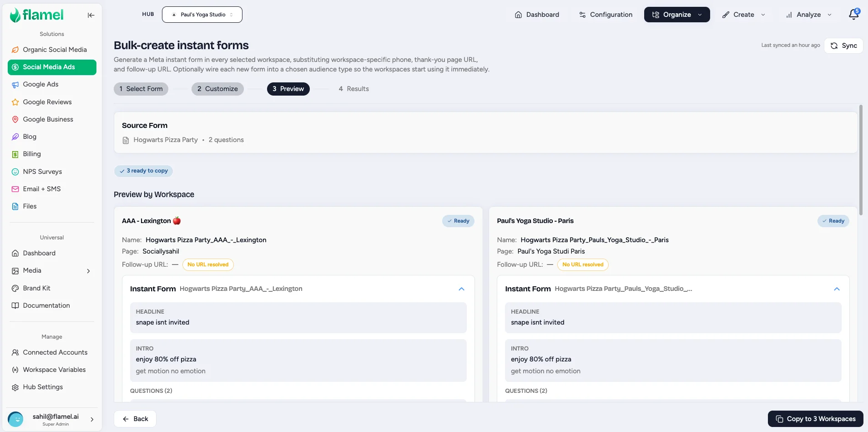Go to step 4 Results

353,89
